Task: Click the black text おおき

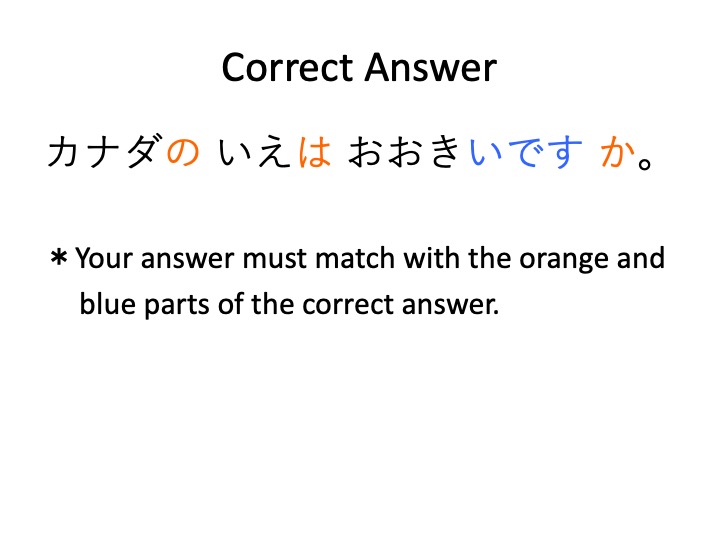Action: point(404,154)
